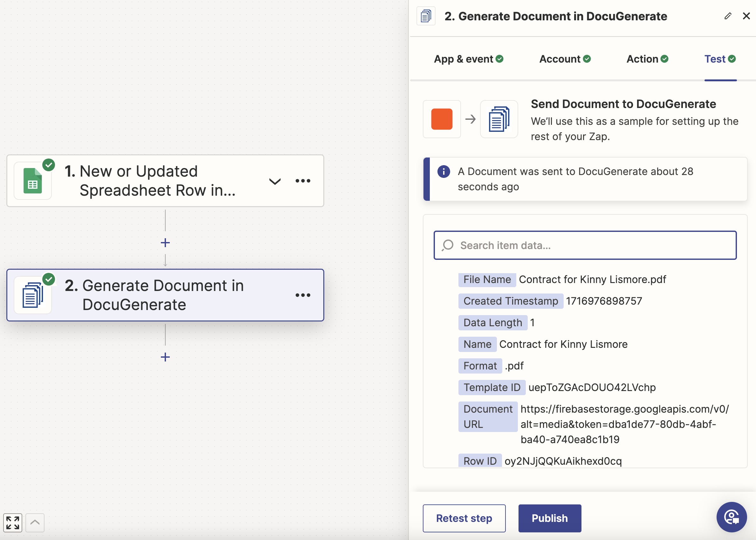The width and height of the screenshot is (756, 540).
Task: Click the search magnifier icon
Action: point(448,246)
